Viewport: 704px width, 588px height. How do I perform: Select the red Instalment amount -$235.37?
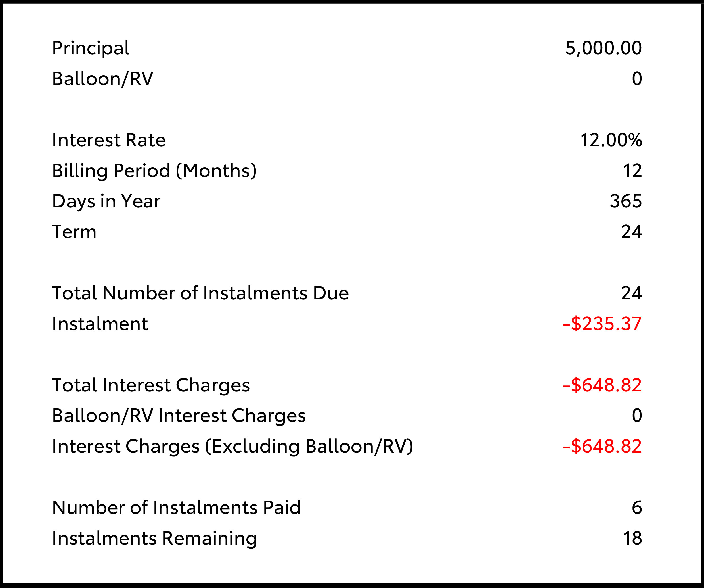pyautogui.click(x=602, y=324)
